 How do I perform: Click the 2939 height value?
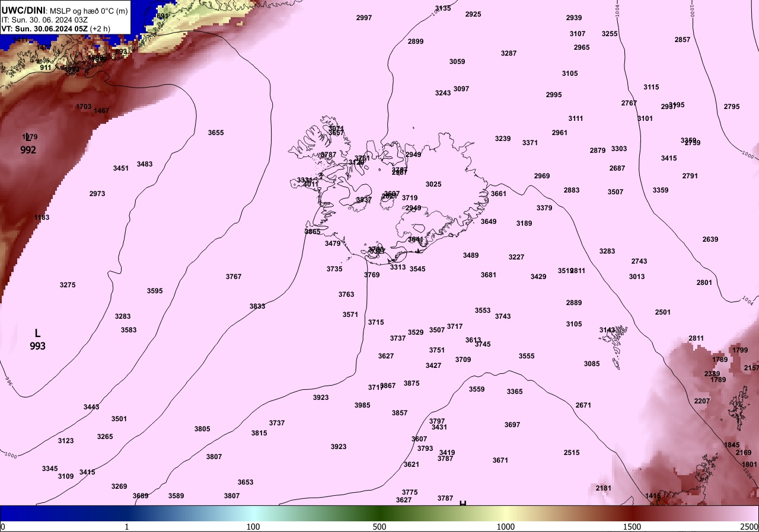(574, 18)
